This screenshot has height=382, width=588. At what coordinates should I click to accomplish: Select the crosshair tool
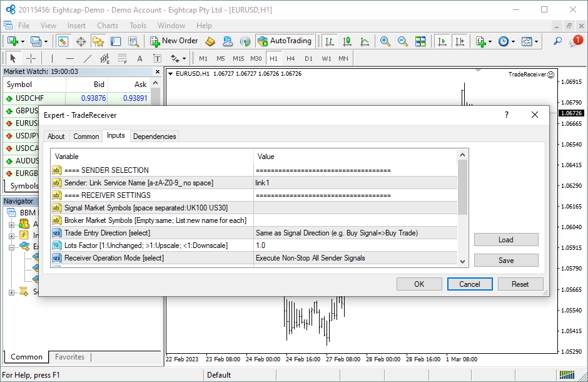(31, 58)
